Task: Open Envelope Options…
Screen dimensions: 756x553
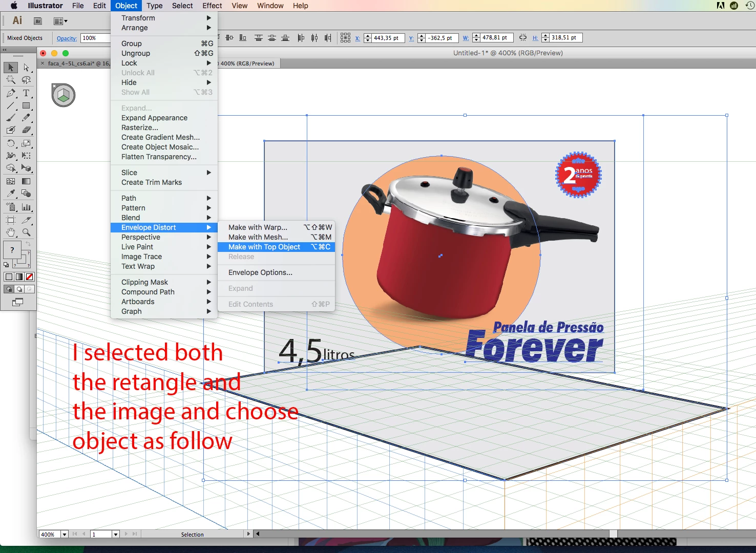Action: tap(276, 272)
